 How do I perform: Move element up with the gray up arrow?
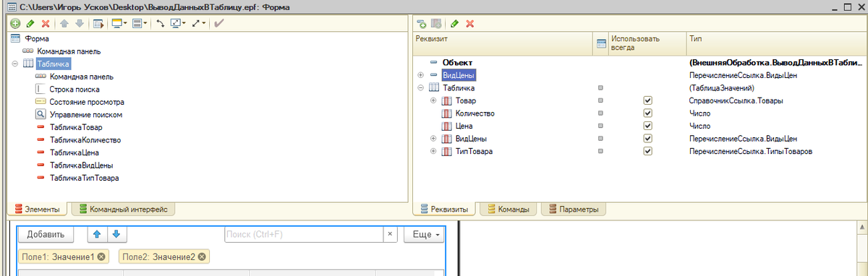[64, 24]
